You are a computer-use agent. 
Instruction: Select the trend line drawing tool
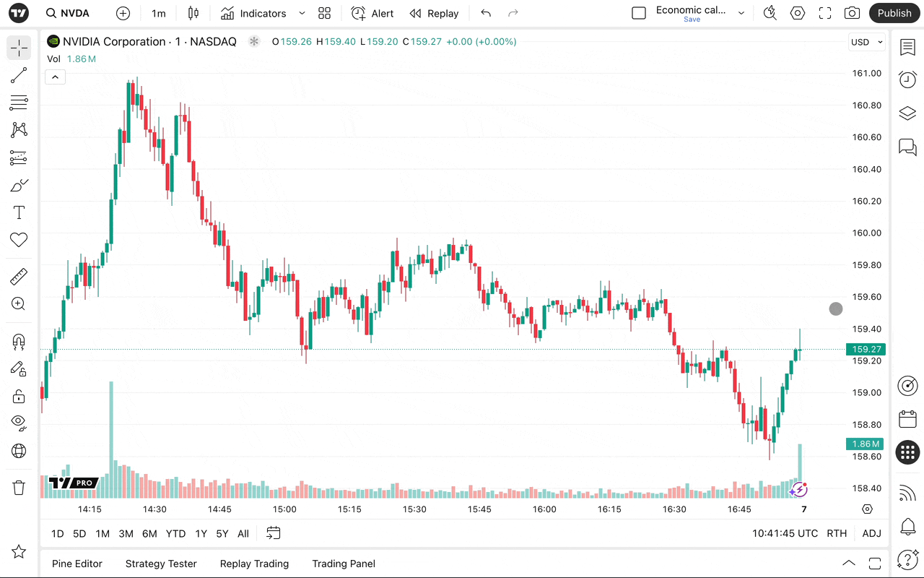pyautogui.click(x=19, y=75)
